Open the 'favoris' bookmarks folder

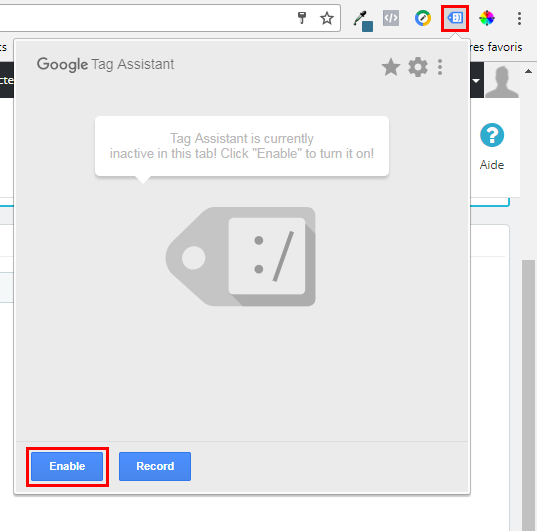pos(496,47)
